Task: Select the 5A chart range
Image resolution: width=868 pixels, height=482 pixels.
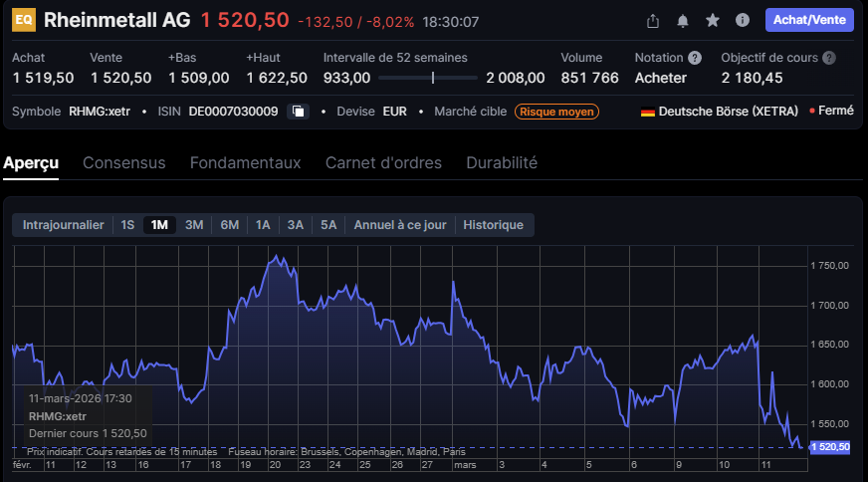Action: (x=328, y=225)
